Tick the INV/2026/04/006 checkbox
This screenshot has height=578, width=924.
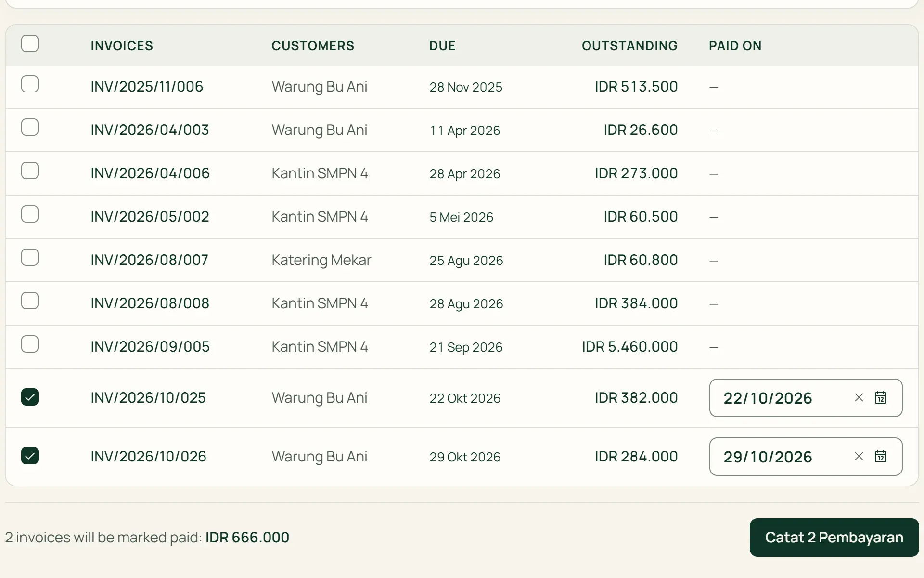30,171
